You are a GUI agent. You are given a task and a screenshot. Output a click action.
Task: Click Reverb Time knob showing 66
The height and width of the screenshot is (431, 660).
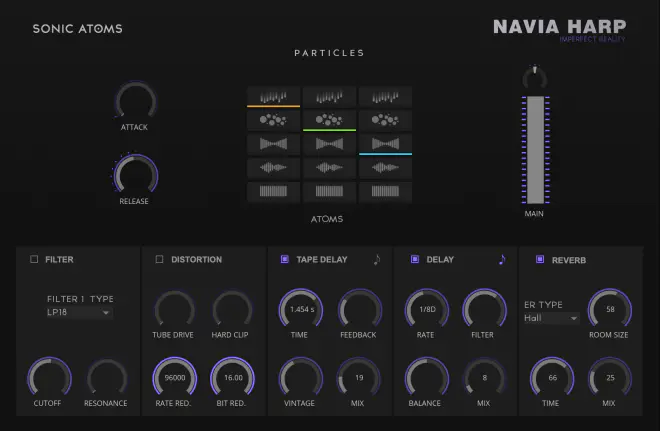pyautogui.click(x=552, y=378)
